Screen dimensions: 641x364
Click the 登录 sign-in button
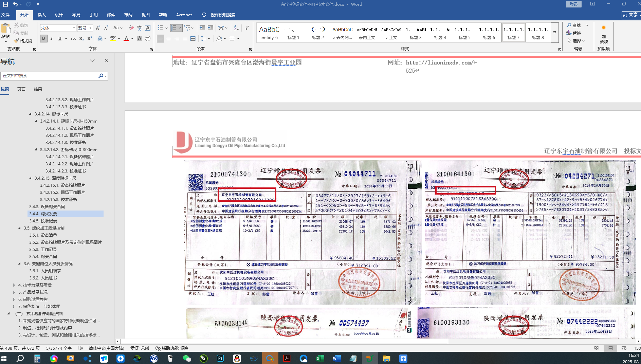573,4
